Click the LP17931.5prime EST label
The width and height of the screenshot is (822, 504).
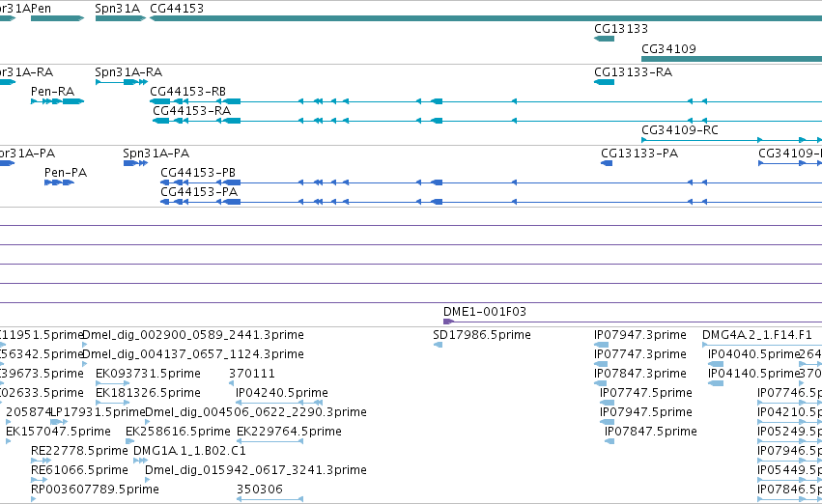[x=98, y=412]
